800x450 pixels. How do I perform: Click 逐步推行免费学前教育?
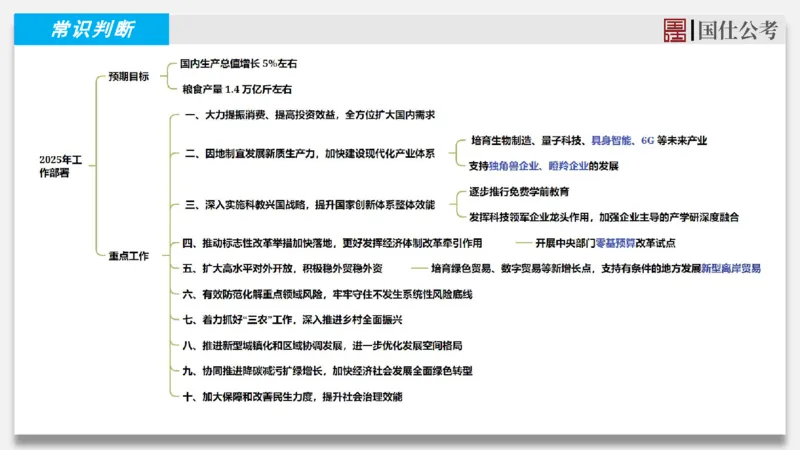[x=519, y=192]
